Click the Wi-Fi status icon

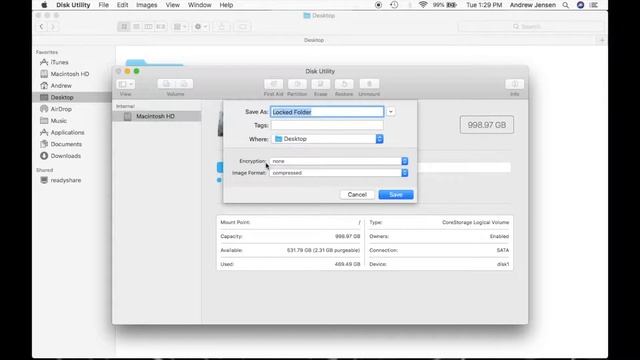coord(423,5)
